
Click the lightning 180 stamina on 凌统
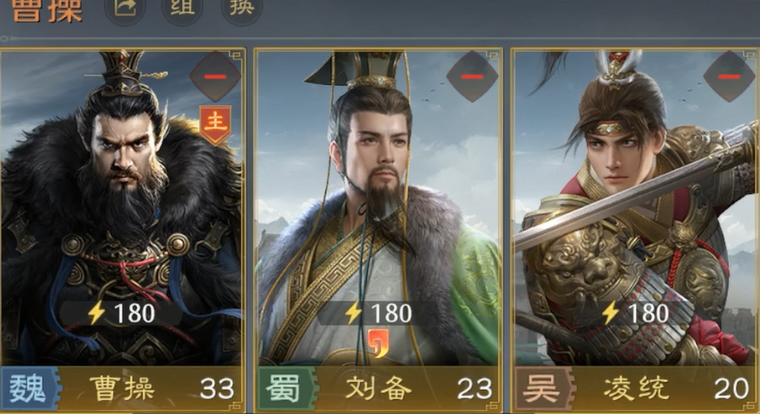point(635,313)
